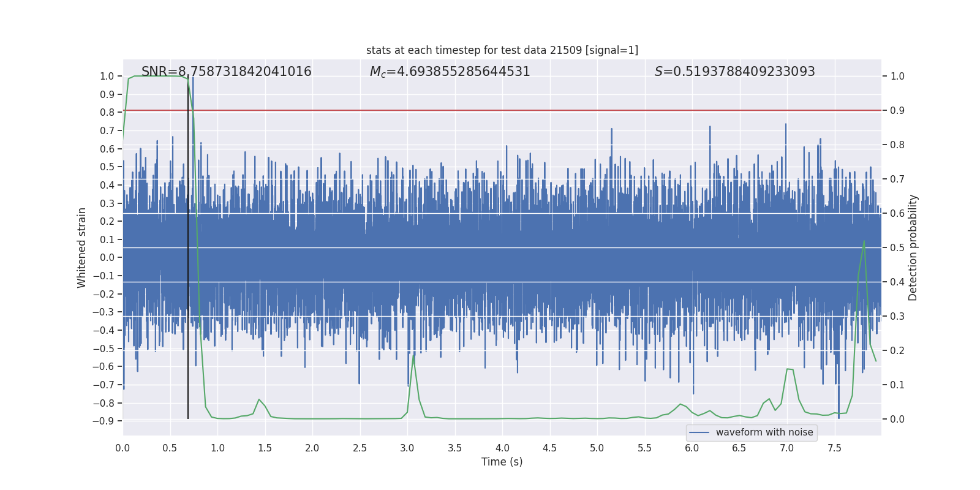
Task: Click the '4.0' tick on the time axis
Action: pyautogui.click(x=502, y=448)
